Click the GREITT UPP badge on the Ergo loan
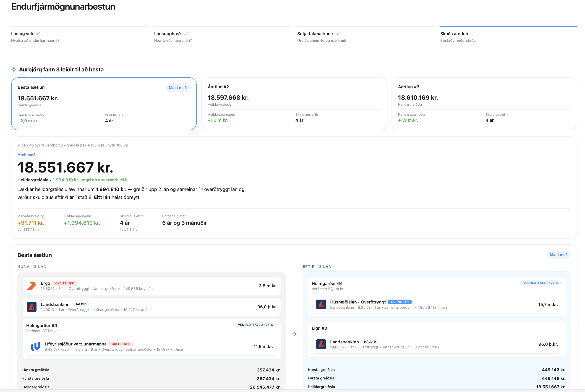The height and width of the screenshot is (392, 585). coord(65,283)
